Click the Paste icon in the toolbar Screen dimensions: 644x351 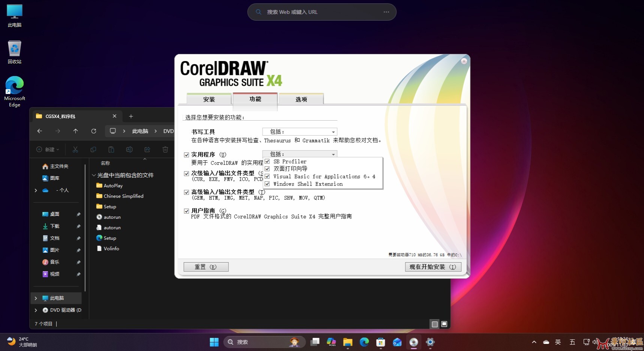[x=111, y=149]
